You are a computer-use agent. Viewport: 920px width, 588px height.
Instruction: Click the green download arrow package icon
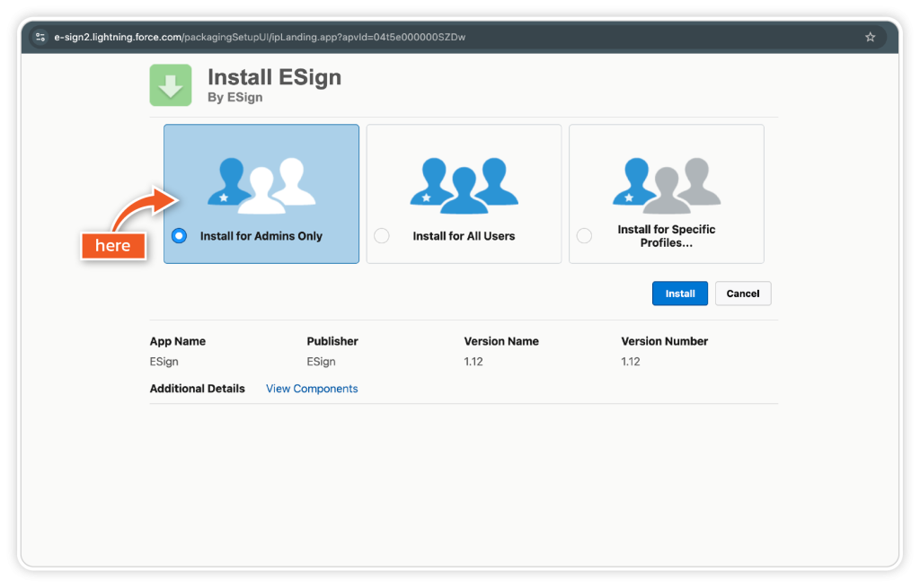point(171,85)
